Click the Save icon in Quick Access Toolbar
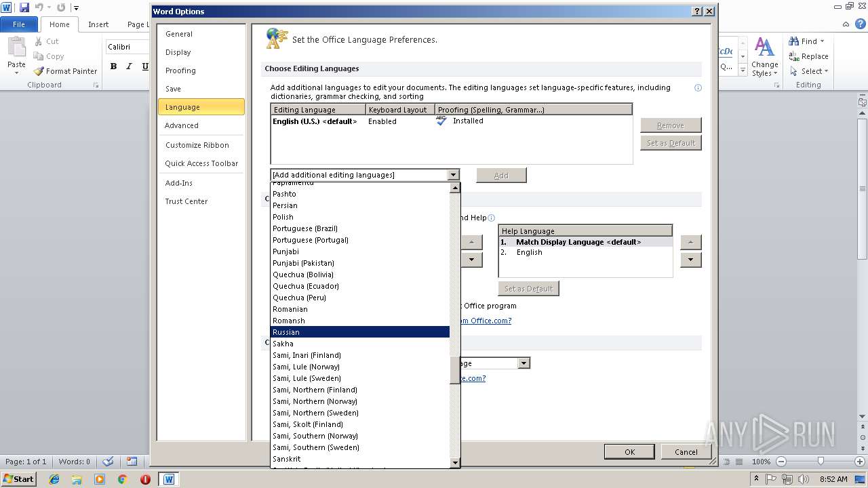This screenshot has height=488, width=868. click(24, 7)
